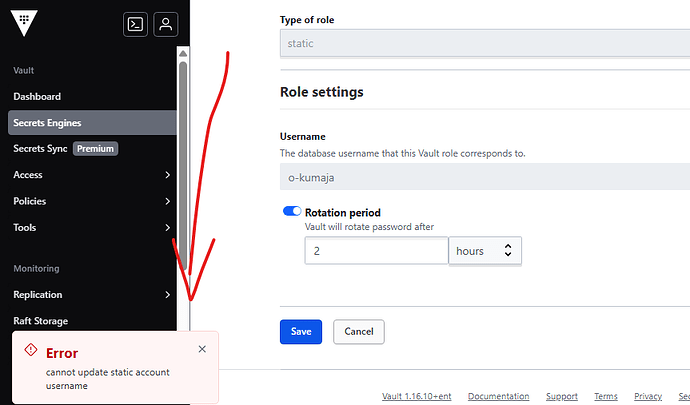
Task: Open the hours unit dropdown
Action: [485, 251]
